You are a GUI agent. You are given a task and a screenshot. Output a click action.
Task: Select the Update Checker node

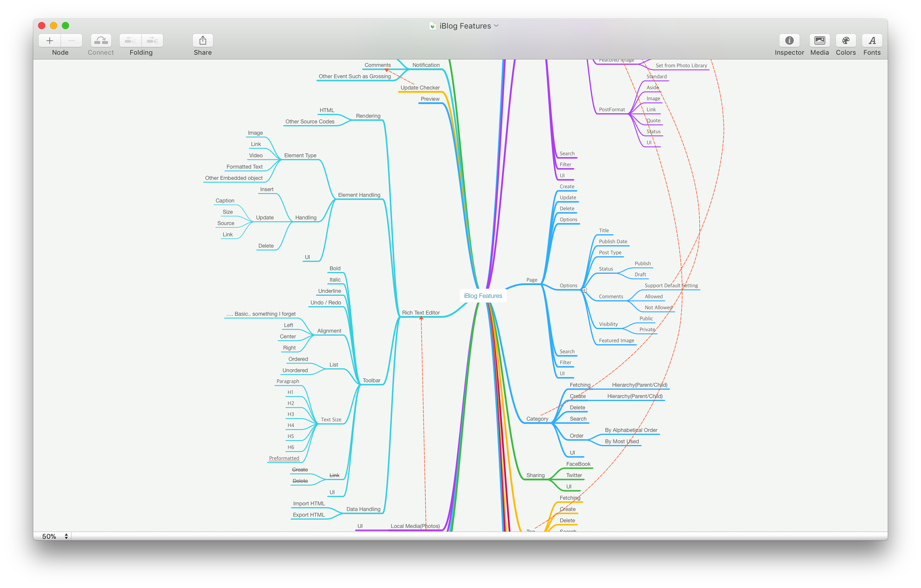coord(420,88)
